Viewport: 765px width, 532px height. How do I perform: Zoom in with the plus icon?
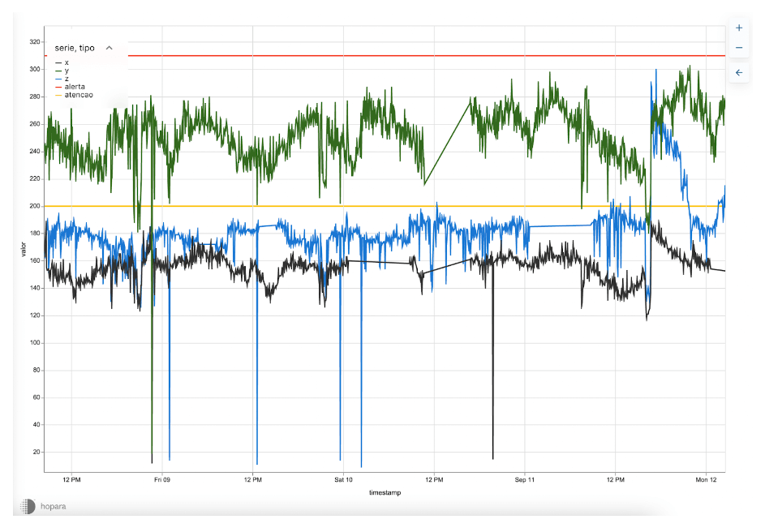coord(738,28)
